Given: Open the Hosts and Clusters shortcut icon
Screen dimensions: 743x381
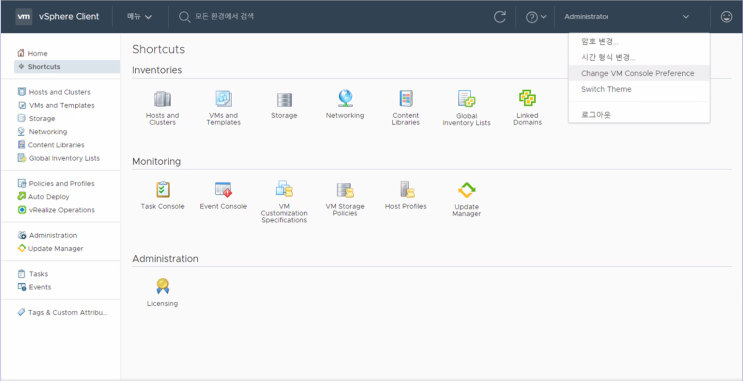Looking at the screenshot, I should pyautogui.click(x=162, y=99).
